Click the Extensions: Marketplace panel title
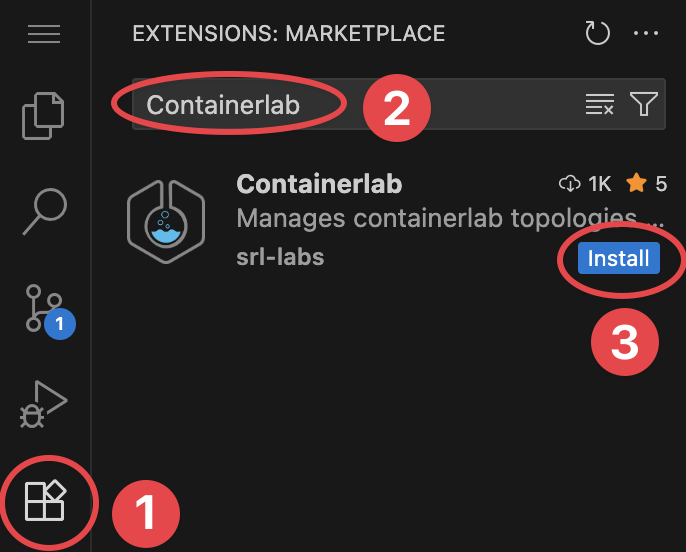 (x=288, y=34)
